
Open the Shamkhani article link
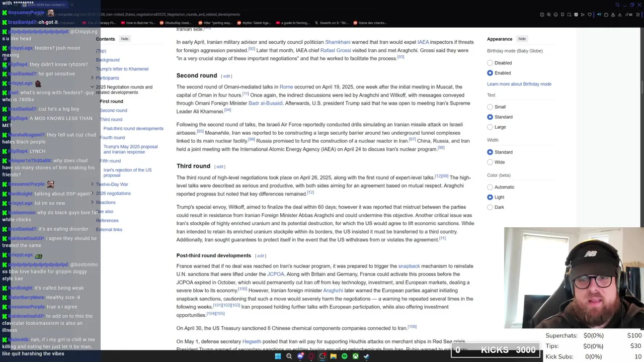point(338,42)
